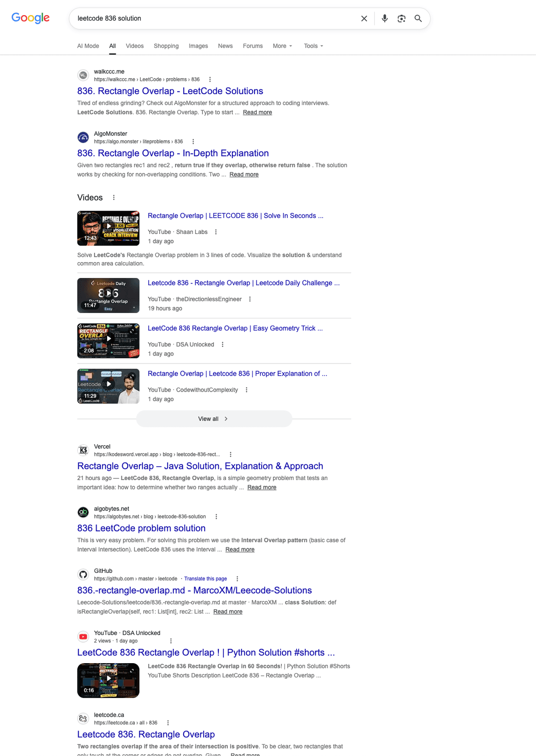Open options for YouTube DSA Unlocked shorts result
The height and width of the screenshot is (756, 536).
(171, 641)
